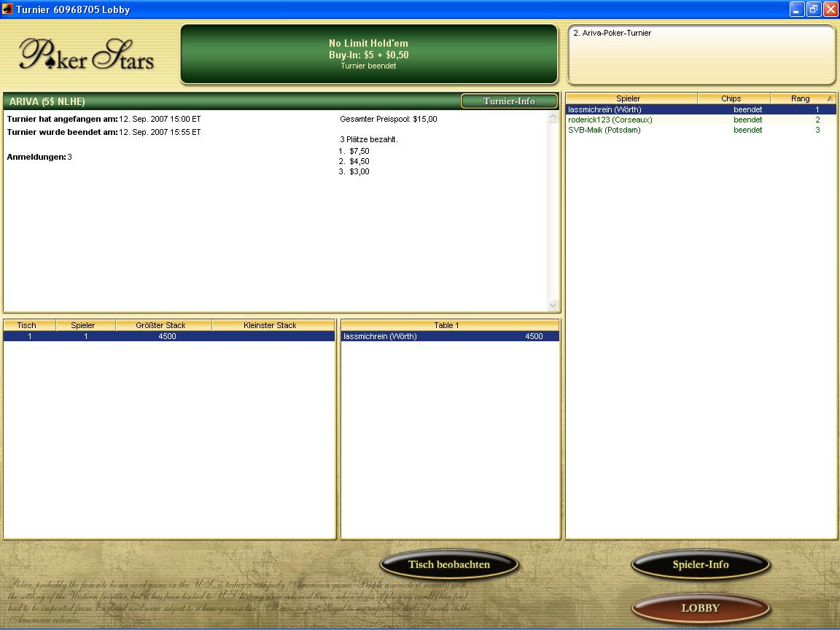Sort by the Kleinster Stack column header
Screen dimensions: 840x630
coord(273,325)
